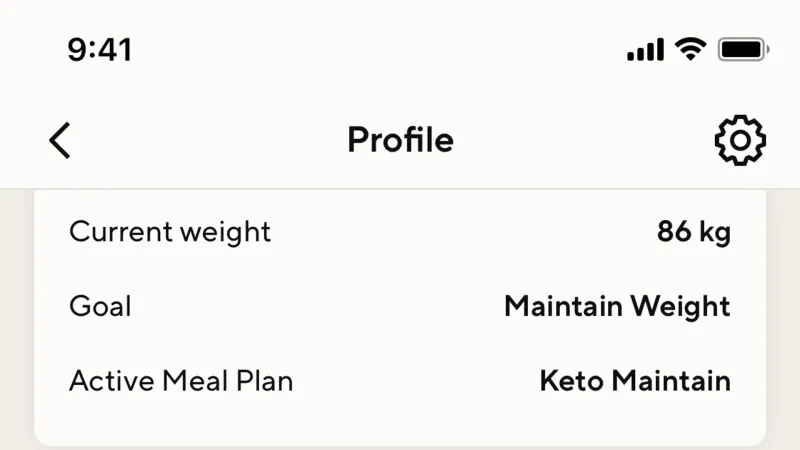Tap the word "Current" in weight label

[x=121, y=232]
